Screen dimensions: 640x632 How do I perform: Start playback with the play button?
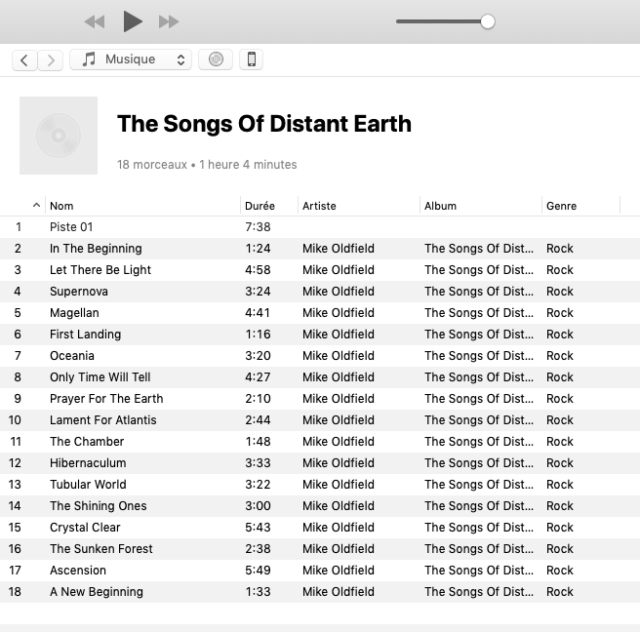133,21
